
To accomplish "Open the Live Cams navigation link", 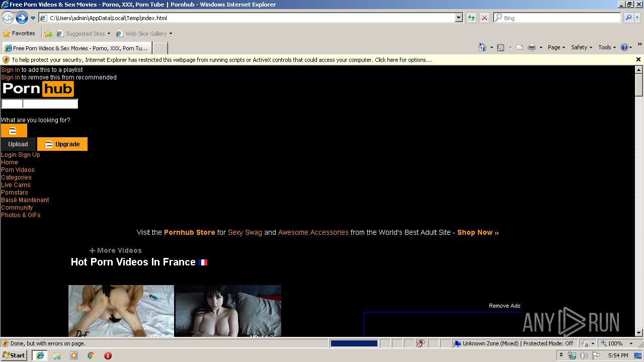I will pos(16,185).
